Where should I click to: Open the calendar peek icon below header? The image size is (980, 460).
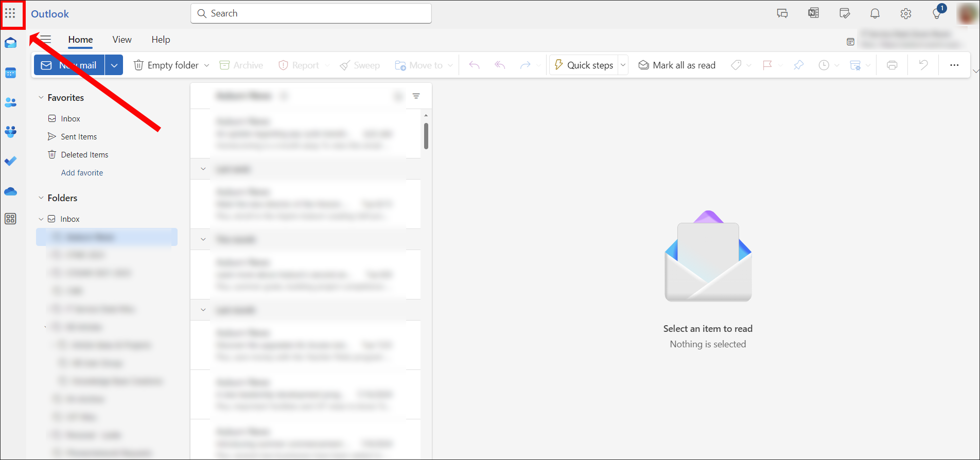(850, 42)
